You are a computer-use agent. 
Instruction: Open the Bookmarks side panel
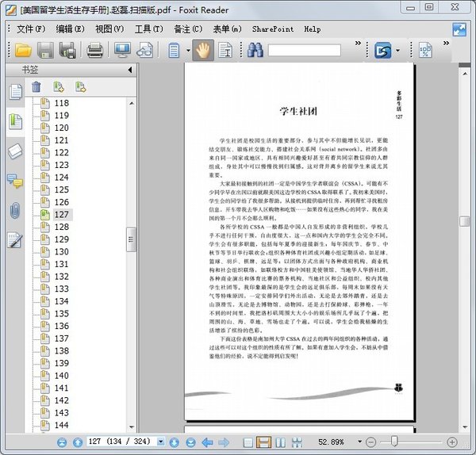(15, 121)
